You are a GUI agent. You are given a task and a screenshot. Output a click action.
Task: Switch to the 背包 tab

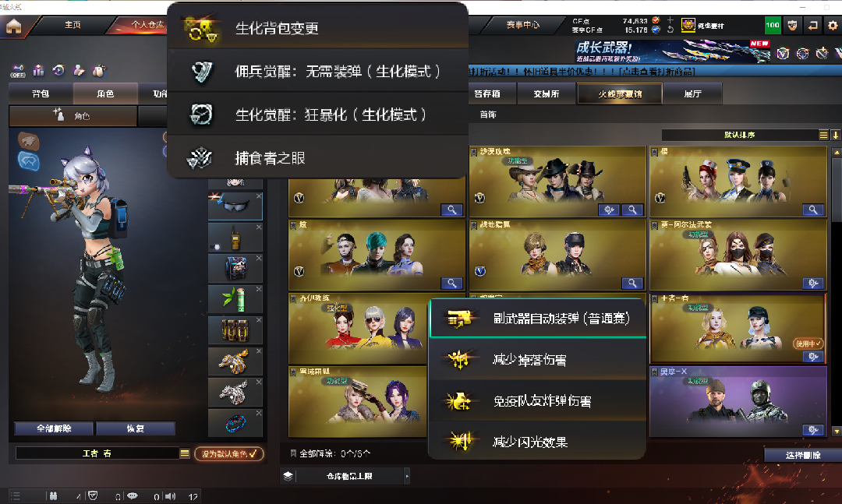(41, 94)
